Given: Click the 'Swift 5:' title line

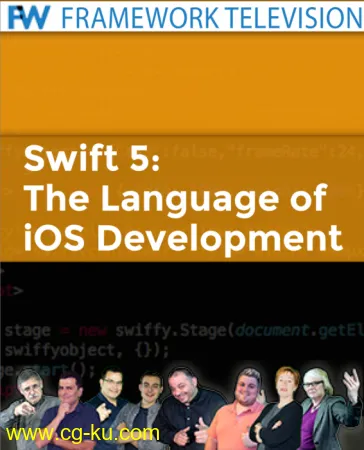Looking at the screenshot, I should pyautogui.click(x=92, y=158).
